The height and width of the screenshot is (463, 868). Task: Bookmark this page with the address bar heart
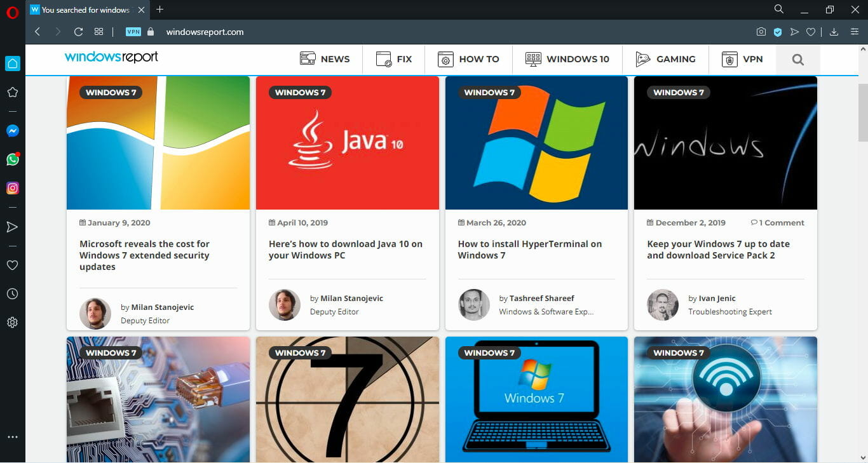811,32
